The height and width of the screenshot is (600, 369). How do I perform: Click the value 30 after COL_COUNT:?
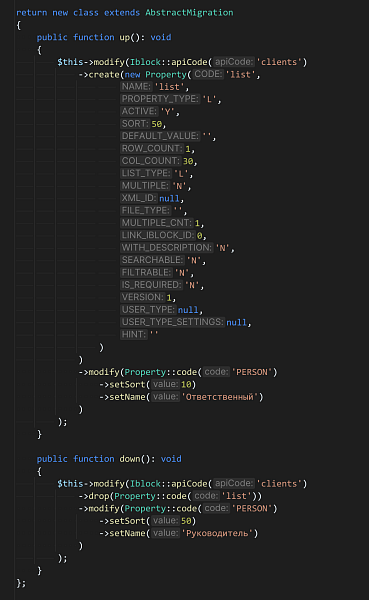[x=188, y=161]
